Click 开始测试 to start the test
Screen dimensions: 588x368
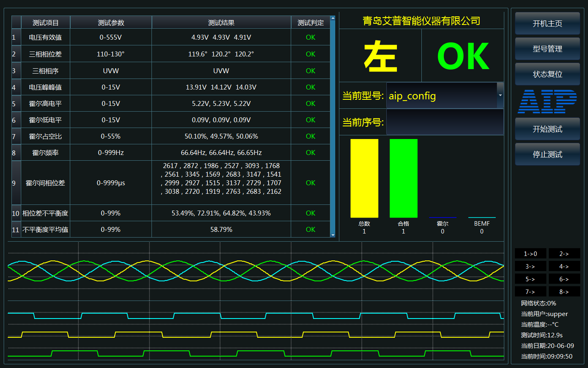(547, 129)
